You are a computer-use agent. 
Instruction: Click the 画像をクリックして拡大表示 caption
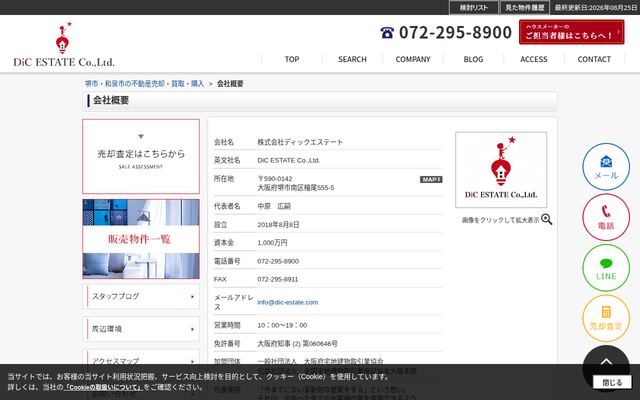pyautogui.click(x=500, y=220)
